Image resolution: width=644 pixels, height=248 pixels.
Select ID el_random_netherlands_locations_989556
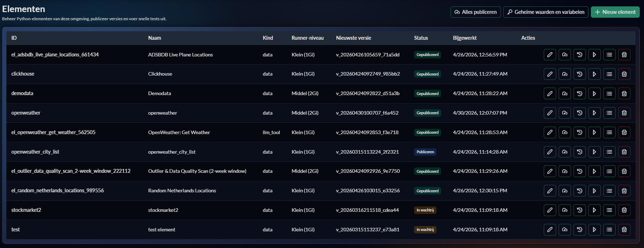pos(57,191)
